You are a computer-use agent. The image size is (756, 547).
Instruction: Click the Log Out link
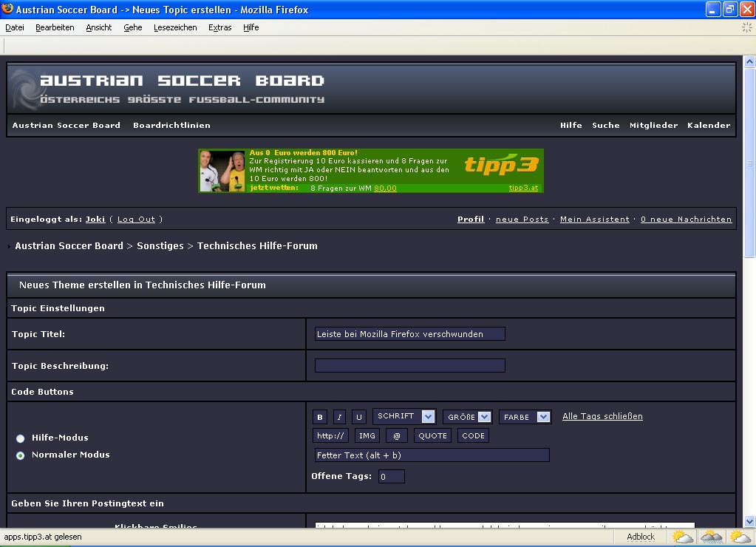137,219
